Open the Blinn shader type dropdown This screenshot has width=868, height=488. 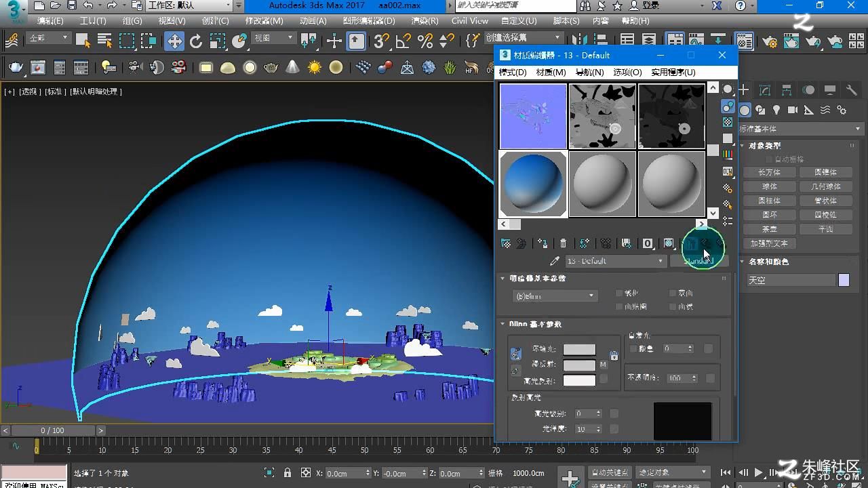[555, 296]
